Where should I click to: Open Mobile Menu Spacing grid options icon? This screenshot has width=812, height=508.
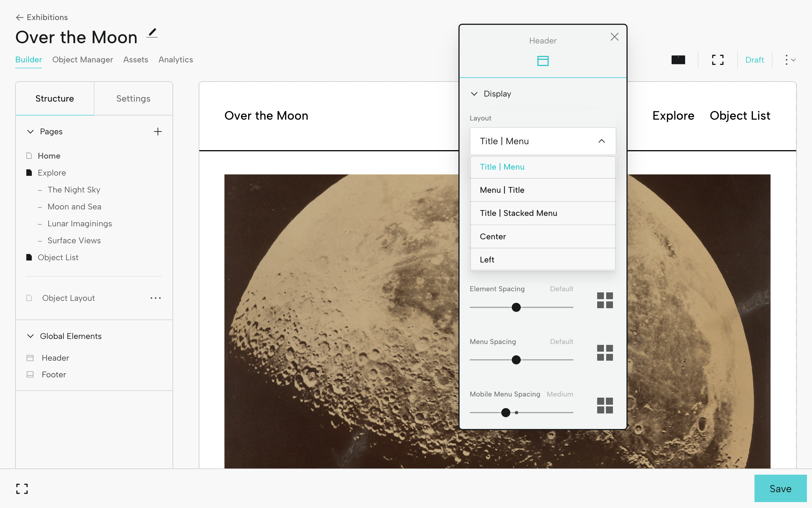pos(605,406)
